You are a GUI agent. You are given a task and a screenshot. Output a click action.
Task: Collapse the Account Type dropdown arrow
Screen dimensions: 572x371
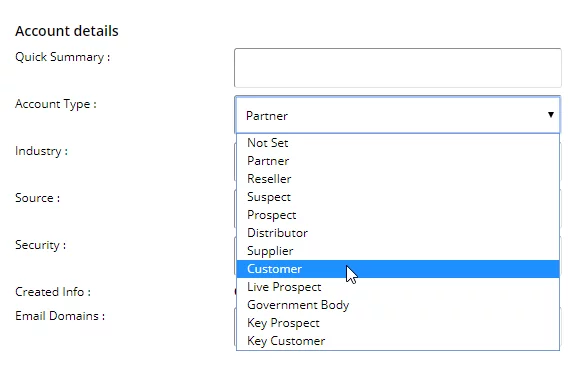tap(551, 115)
